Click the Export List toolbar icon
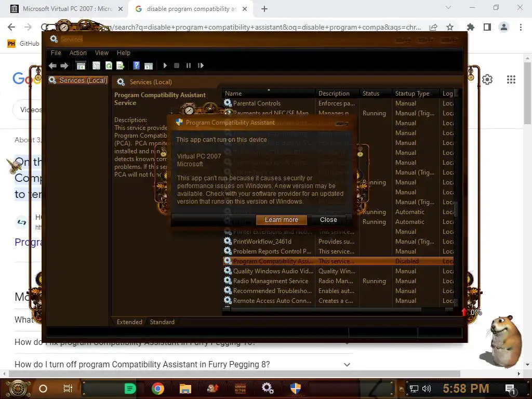The image size is (532, 399). pyautogui.click(x=121, y=66)
